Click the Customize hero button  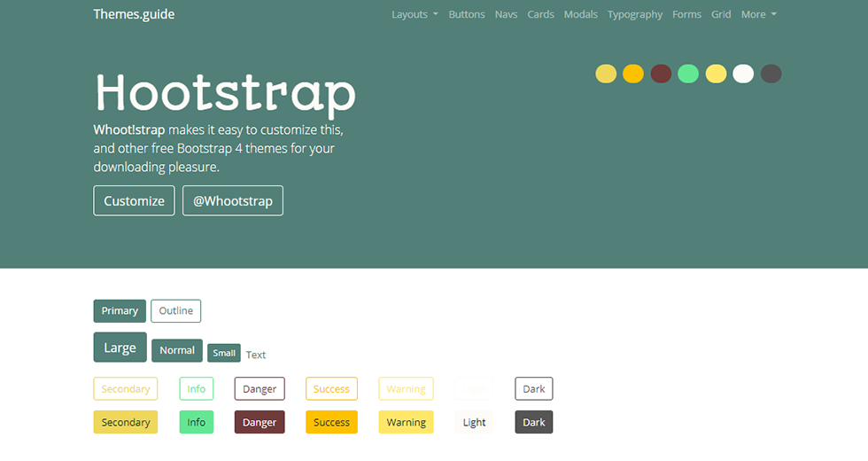pos(134,200)
